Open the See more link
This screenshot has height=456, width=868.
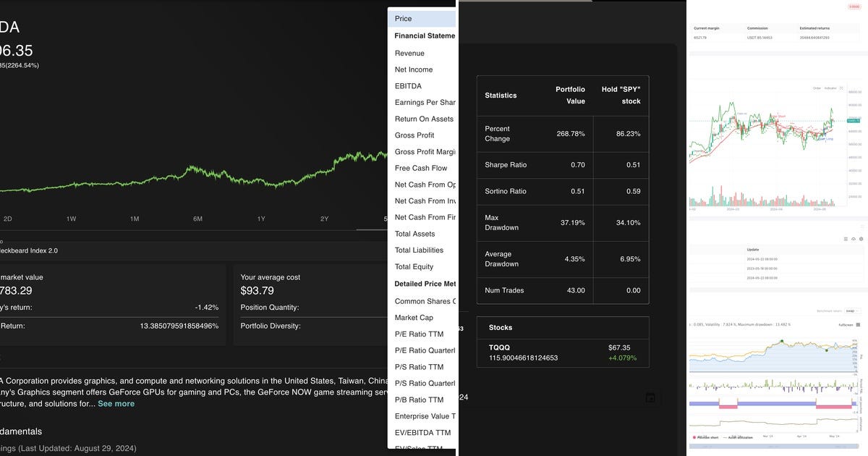point(116,403)
